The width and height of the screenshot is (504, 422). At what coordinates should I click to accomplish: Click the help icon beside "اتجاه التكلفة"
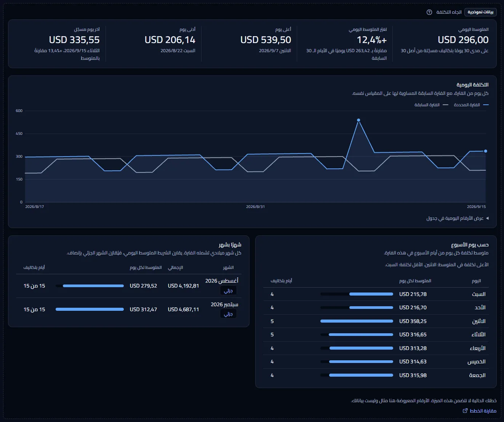point(429,12)
